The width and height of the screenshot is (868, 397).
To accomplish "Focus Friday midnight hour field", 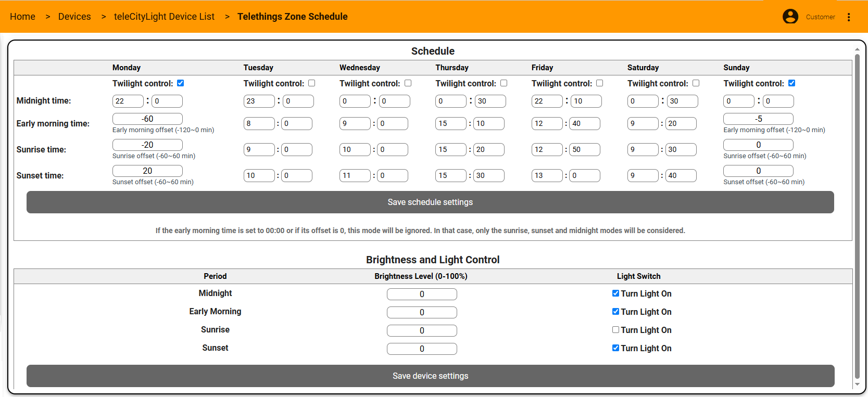I will (x=547, y=101).
